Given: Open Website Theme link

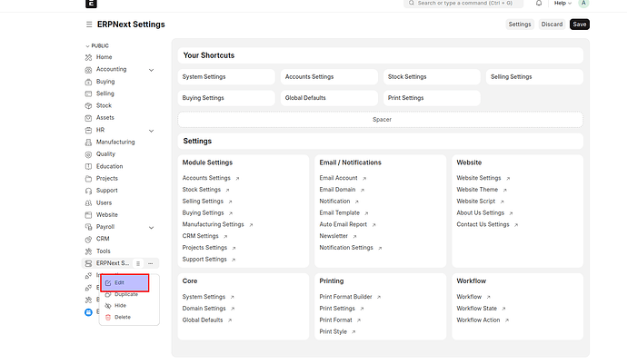Looking at the screenshot, I should 477,190.
